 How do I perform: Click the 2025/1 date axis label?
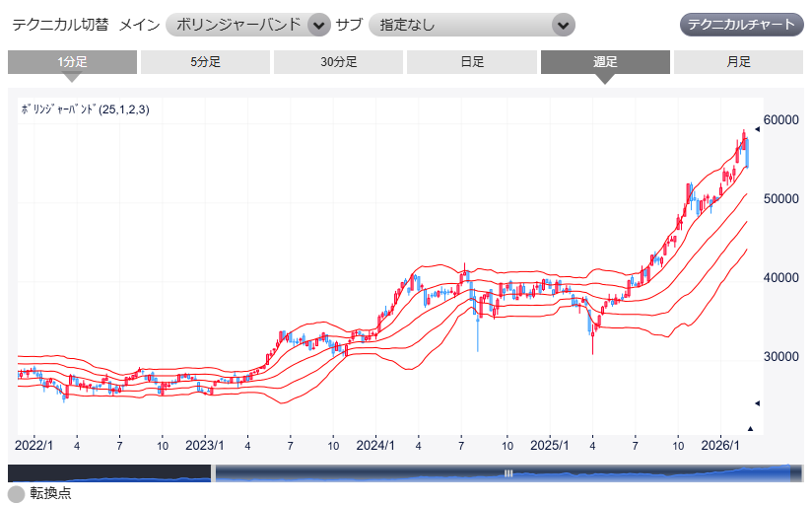[550, 446]
